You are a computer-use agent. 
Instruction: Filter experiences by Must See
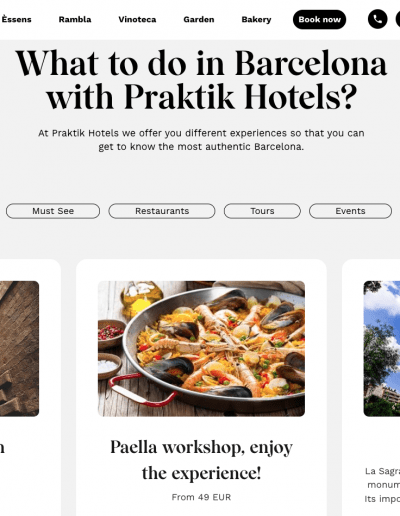53,211
